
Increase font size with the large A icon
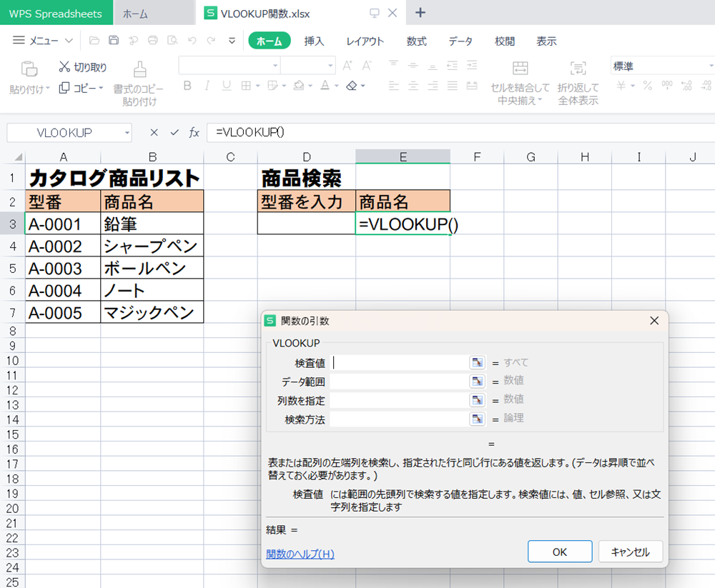[347, 66]
